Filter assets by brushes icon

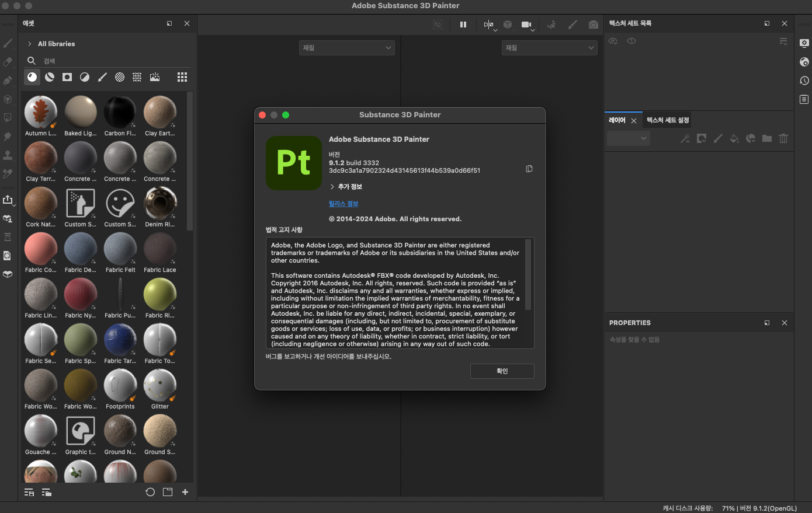pos(102,77)
